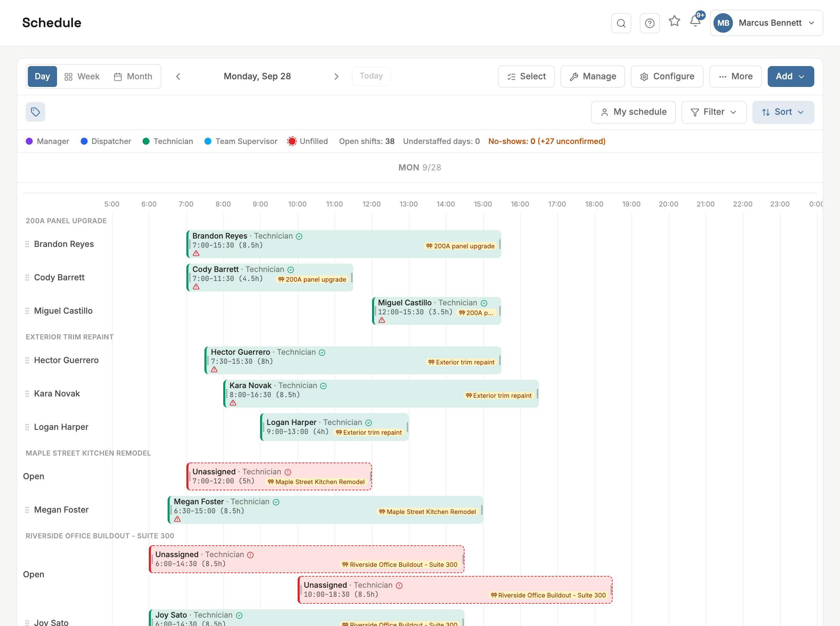Switch to Week view tab
This screenshot has width=840, height=626.
click(82, 77)
